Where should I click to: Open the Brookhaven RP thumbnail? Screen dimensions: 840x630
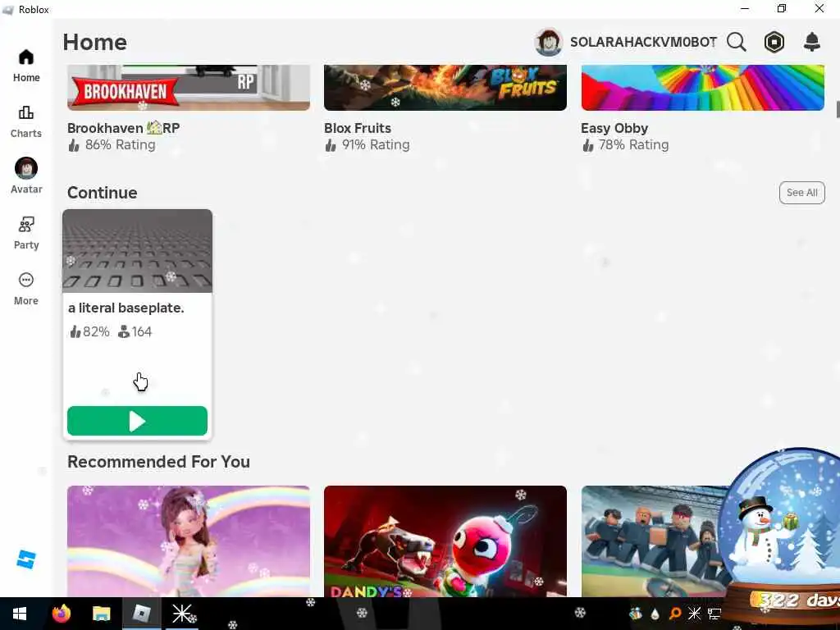click(x=189, y=88)
